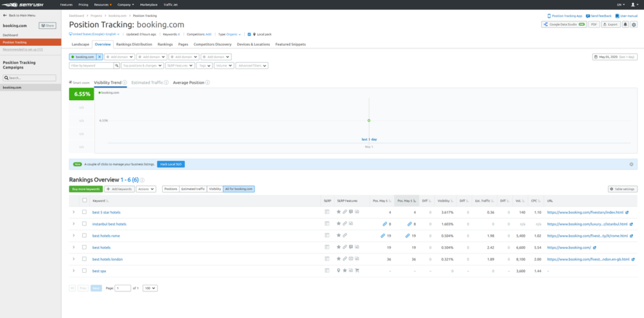Click Buy more keywords button
This screenshot has width=644, height=318.
tap(86, 189)
